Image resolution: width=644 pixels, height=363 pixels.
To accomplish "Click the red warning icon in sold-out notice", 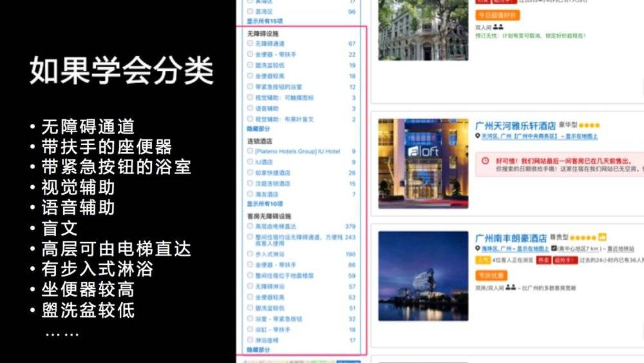I will pyautogui.click(x=486, y=159).
